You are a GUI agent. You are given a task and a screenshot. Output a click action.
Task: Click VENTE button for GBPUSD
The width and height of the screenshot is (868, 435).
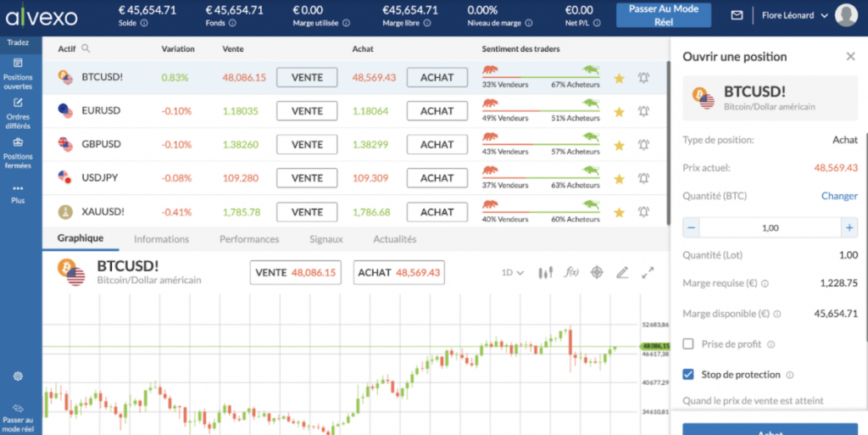pos(307,145)
